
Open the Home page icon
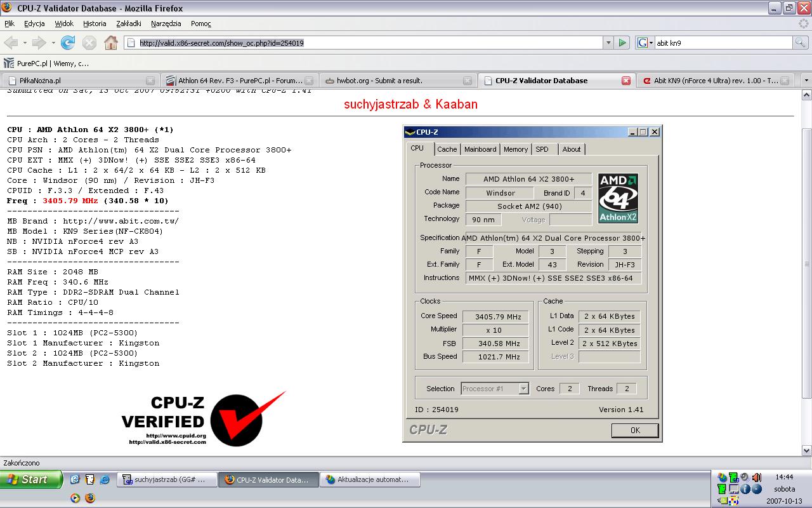pyautogui.click(x=111, y=43)
